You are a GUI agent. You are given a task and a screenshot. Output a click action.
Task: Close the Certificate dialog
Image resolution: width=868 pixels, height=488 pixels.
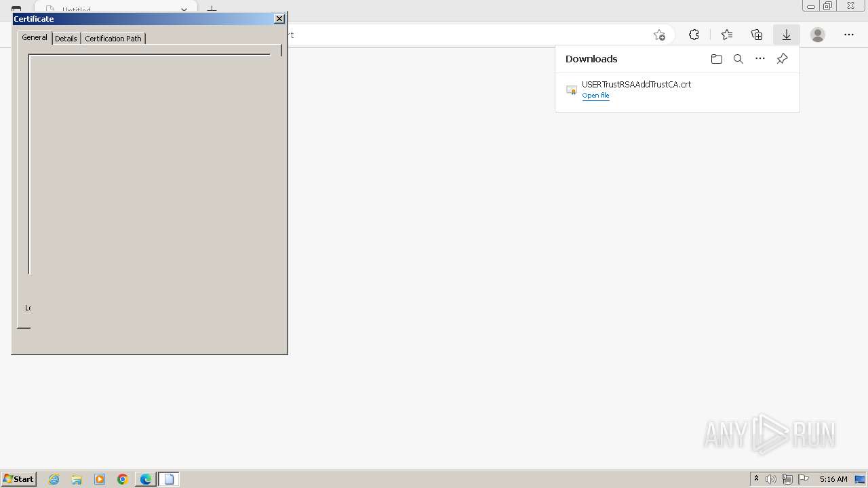[279, 19]
